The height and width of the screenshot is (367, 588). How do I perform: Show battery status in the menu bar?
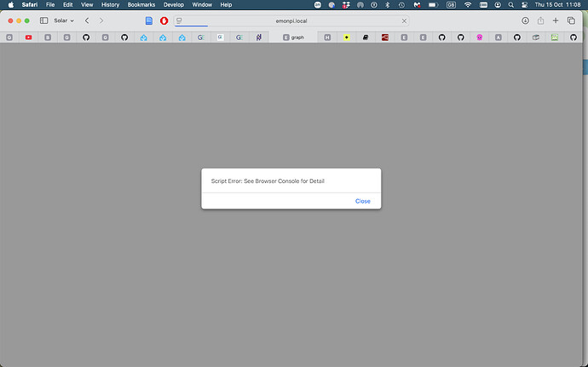tap(434, 5)
